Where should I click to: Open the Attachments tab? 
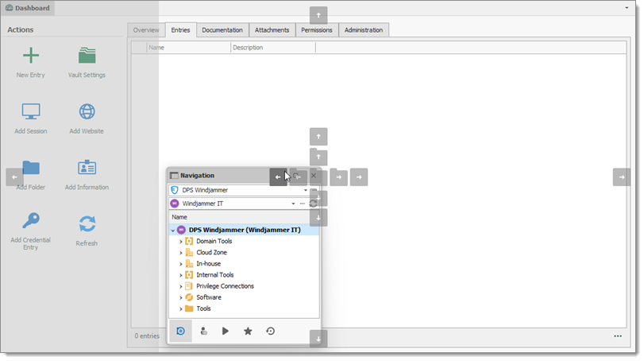[272, 30]
